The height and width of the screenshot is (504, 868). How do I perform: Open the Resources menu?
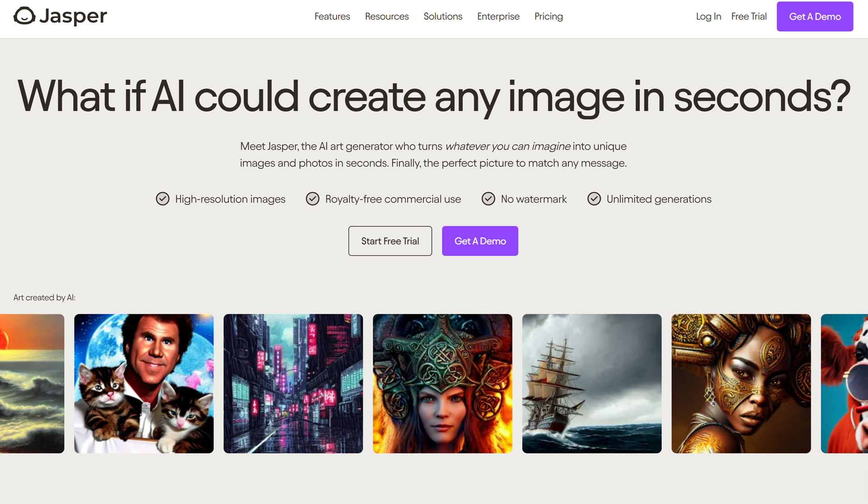(387, 16)
